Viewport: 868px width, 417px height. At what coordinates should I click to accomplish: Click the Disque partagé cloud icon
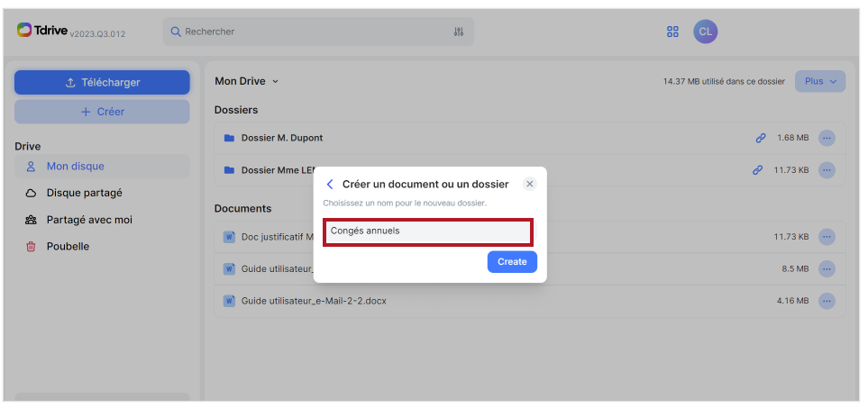pos(31,193)
